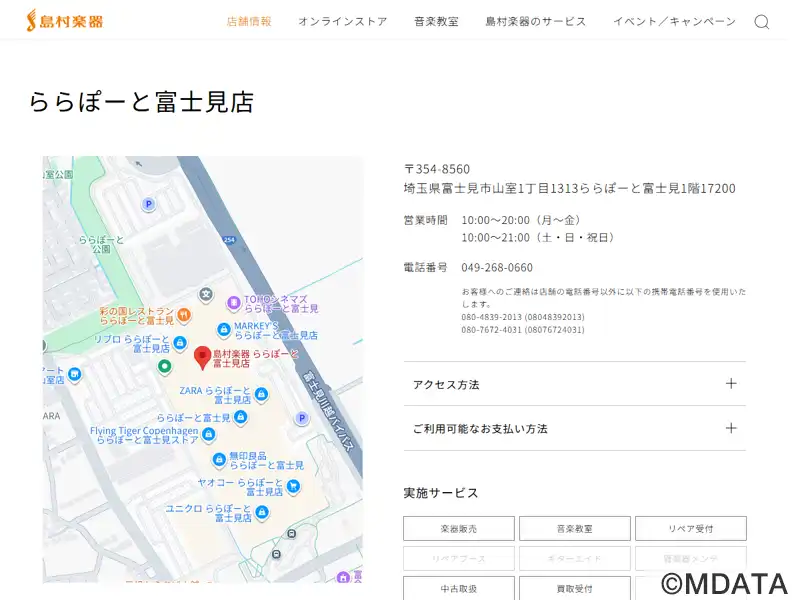Click the green circle marker beside red pin
The height and width of the screenshot is (600, 800).
164,366
